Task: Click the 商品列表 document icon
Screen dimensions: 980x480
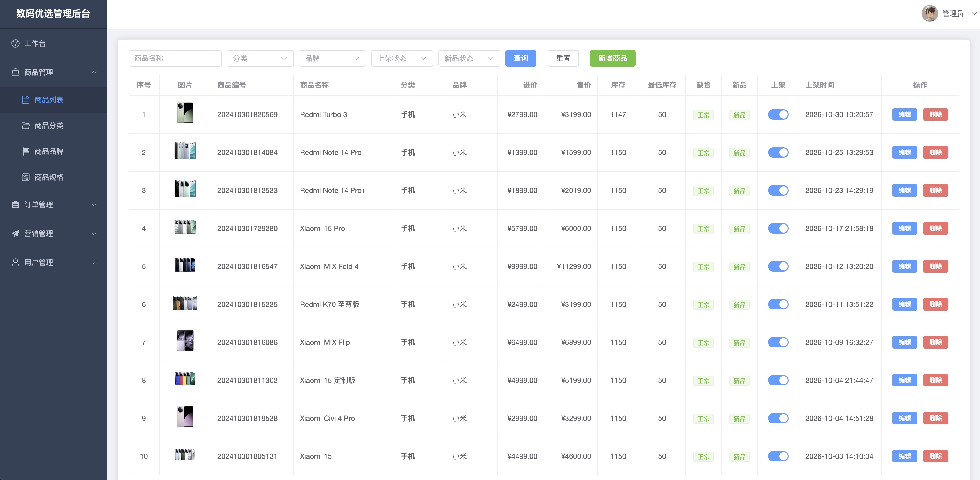Action: [x=26, y=100]
